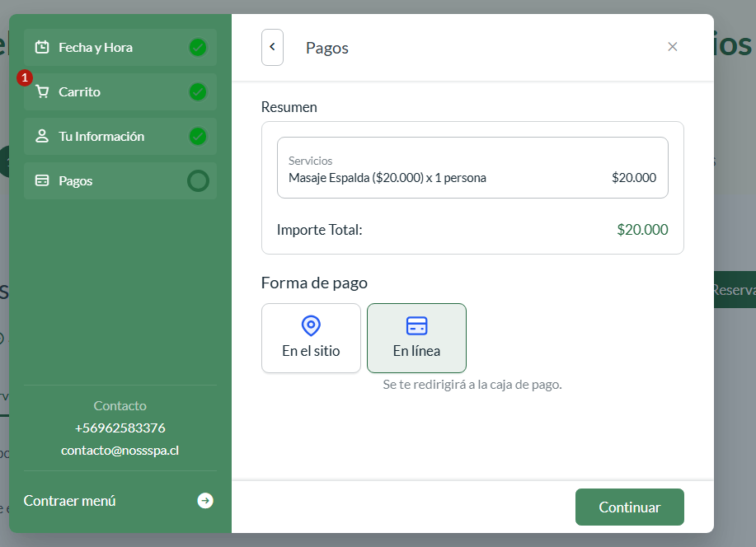Click the calendar icon beside Fecha y Hora

pos(42,47)
